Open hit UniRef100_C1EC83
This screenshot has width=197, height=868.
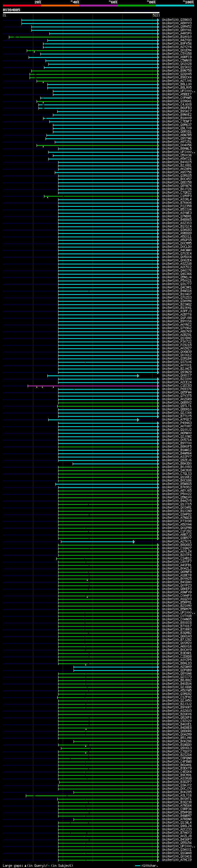pos(176,386)
